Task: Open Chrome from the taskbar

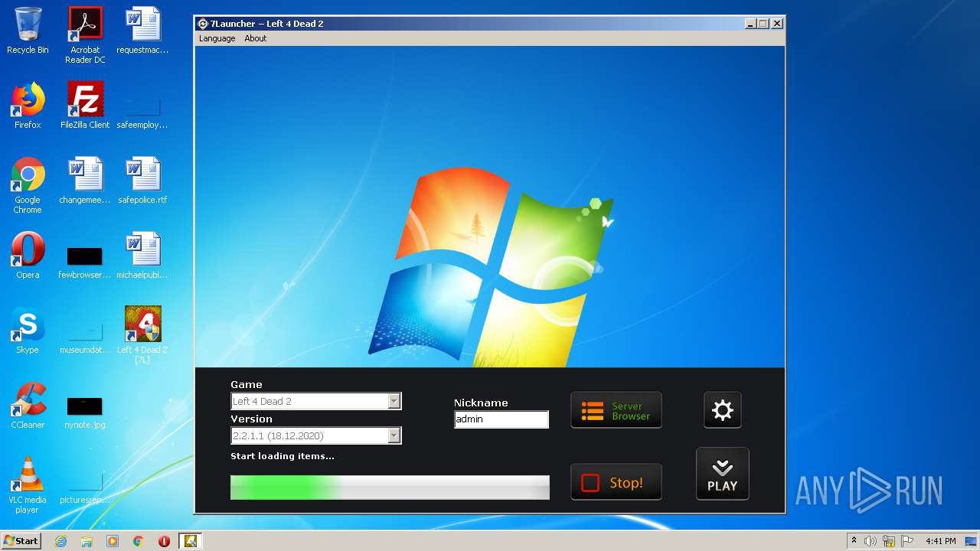Action: coord(139,541)
